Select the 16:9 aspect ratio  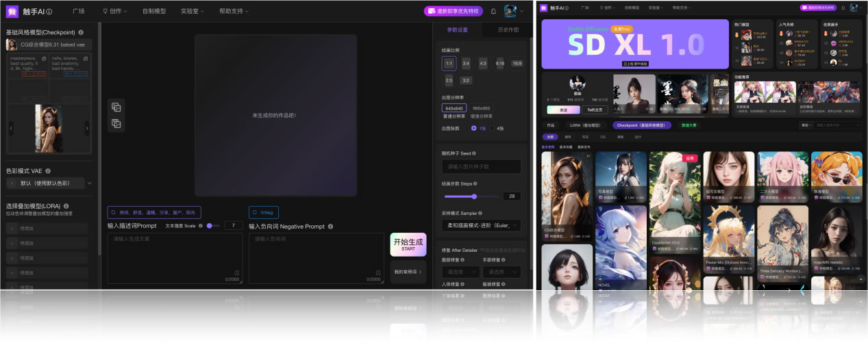click(x=517, y=63)
